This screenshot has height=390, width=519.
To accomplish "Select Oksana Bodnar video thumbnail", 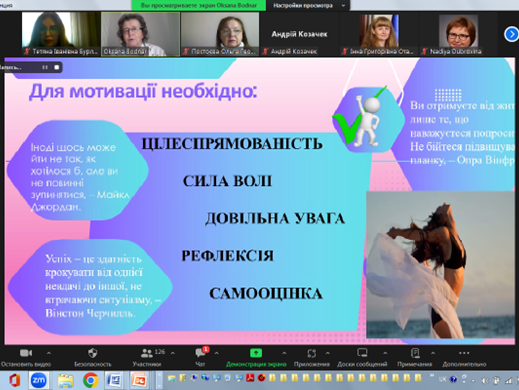I will coord(140,34).
